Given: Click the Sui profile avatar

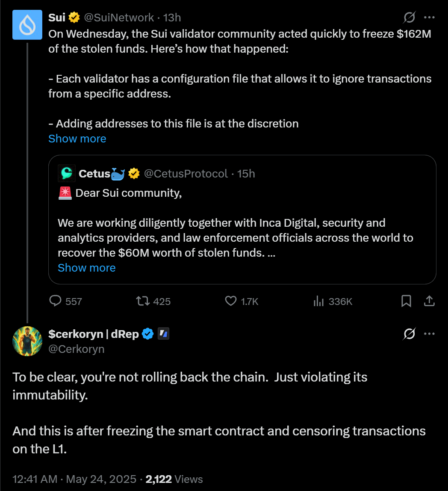Looking at the screenshot, I should 27,25.
